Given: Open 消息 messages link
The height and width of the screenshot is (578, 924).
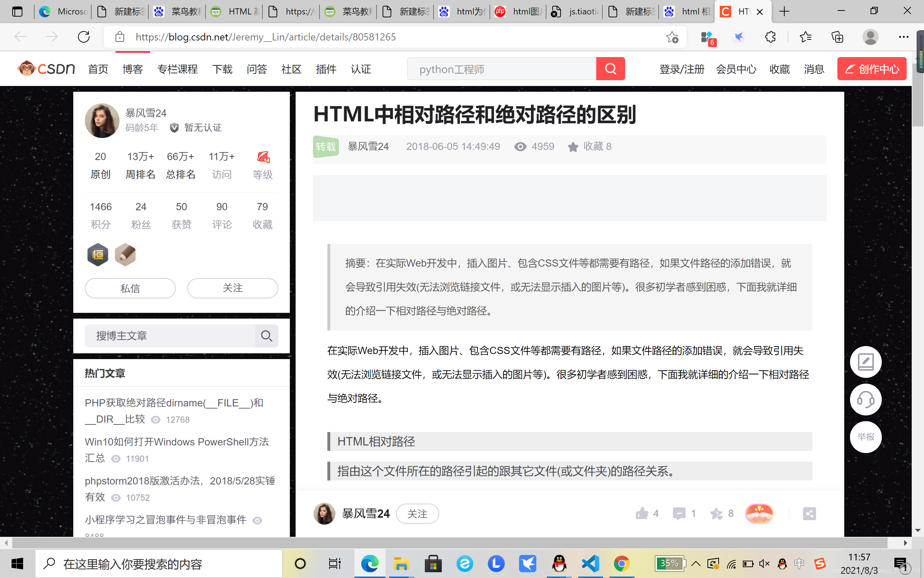Looking at the screenshot, I should click(814, 69).
